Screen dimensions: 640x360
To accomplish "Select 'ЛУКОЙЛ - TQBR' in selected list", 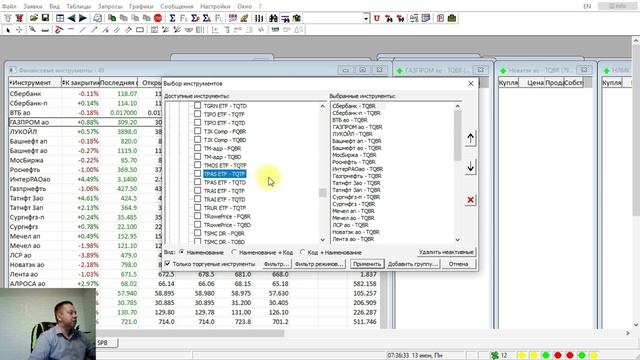I will click(x=352, y=134).
